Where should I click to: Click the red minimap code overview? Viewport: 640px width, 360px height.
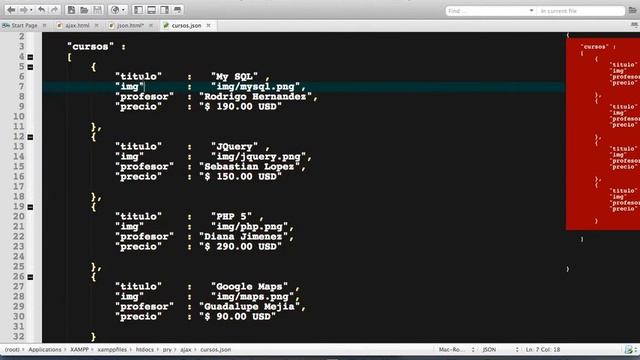click(x=603, y=134)
